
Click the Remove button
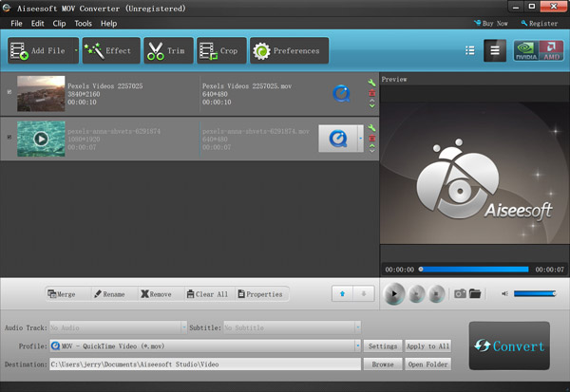(x=156, y=294)
